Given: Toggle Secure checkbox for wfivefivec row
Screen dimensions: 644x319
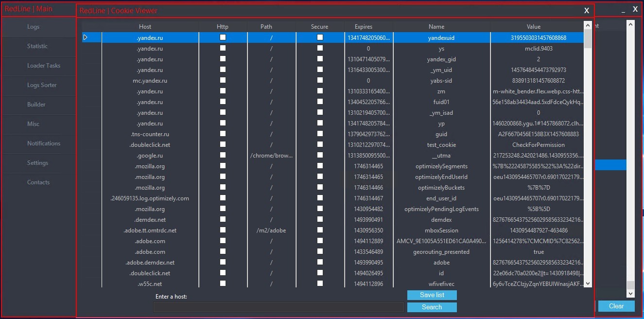Looking at the screenshot, I should pos(320,284).
